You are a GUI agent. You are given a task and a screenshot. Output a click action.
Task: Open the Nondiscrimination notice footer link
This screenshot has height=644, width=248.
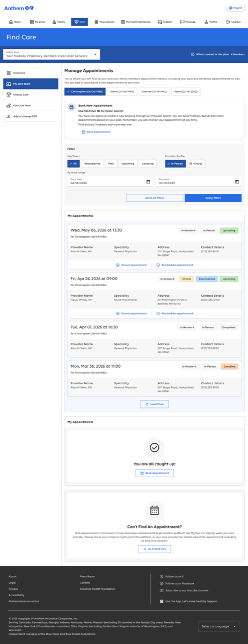24,601
